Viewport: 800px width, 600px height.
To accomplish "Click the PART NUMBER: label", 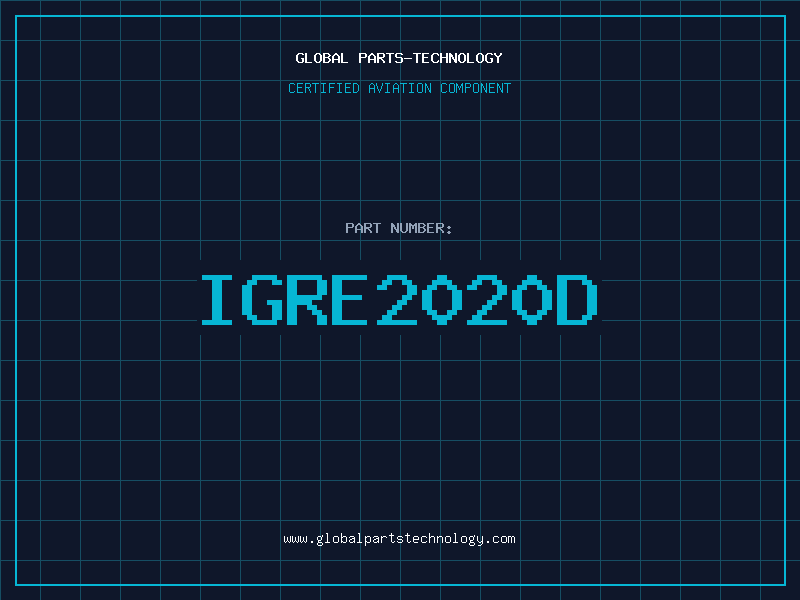I will [x=399, y=228].
